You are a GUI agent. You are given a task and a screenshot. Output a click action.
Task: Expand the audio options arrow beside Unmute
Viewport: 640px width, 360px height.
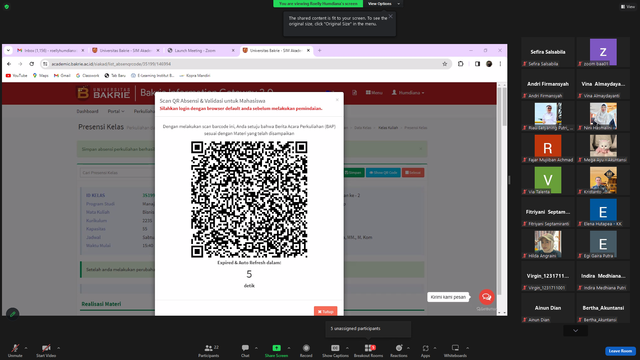click(x=26, y=348)
